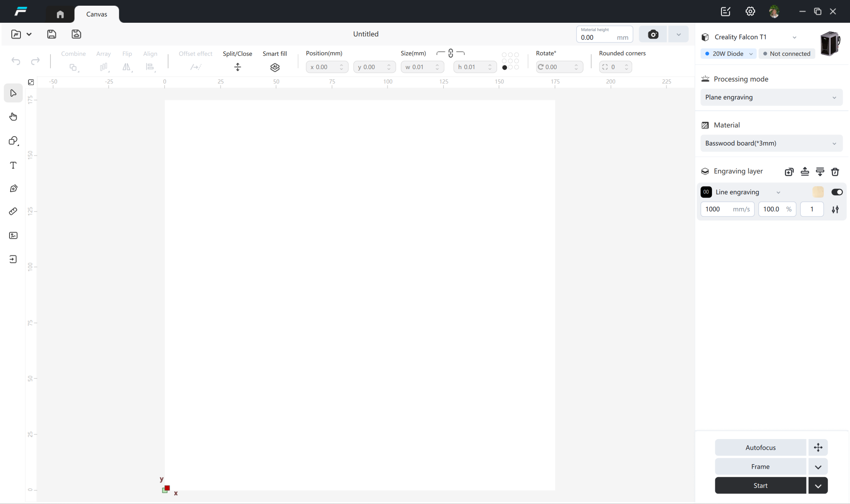The height and width of the screenshot is (504, 850).
Task: Save the project with the disk icon
Action: pyautogui.click(x=52, y=34)
